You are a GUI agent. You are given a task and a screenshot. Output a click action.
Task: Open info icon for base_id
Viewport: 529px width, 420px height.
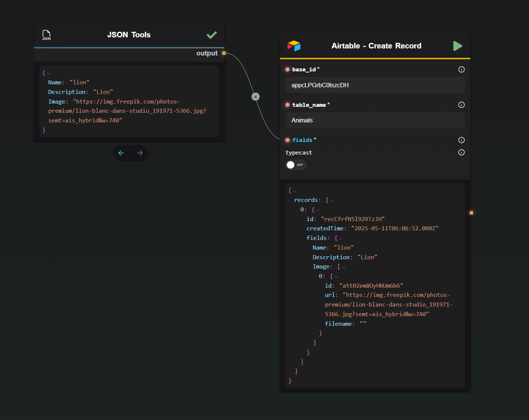tap(461, 70)
